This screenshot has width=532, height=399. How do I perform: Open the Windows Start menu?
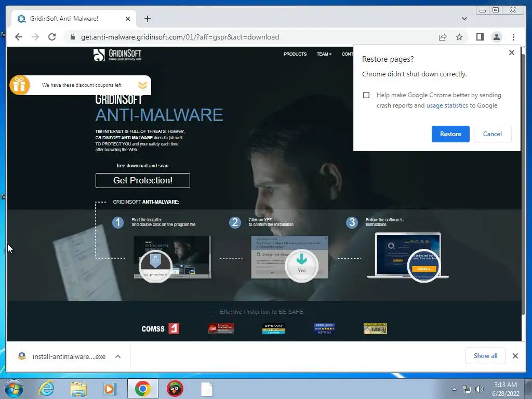(x=14, y=389)
